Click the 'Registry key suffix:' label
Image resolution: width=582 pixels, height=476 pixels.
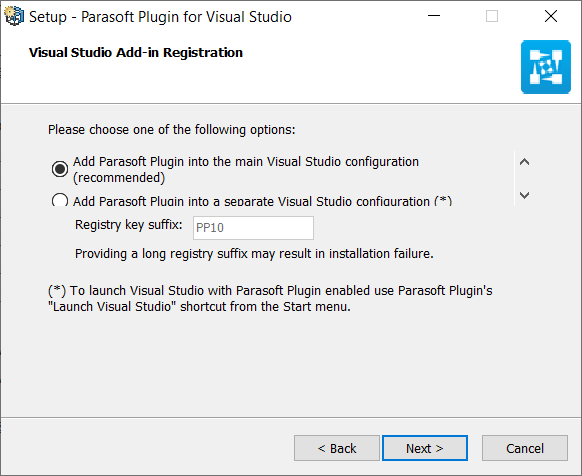pyautogui.click(x=128, y=225)
